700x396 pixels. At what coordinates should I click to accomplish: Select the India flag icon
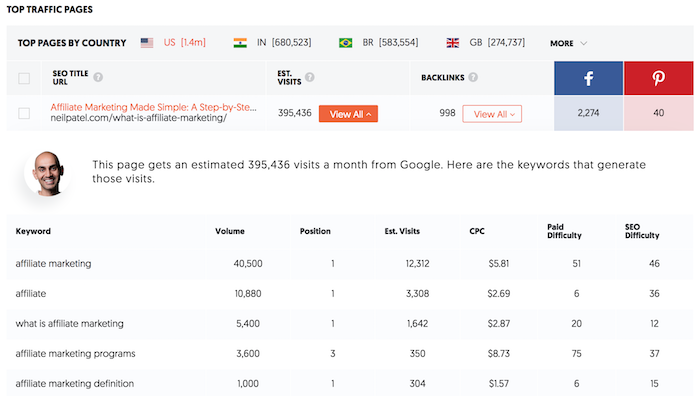(x=240, y=43)
